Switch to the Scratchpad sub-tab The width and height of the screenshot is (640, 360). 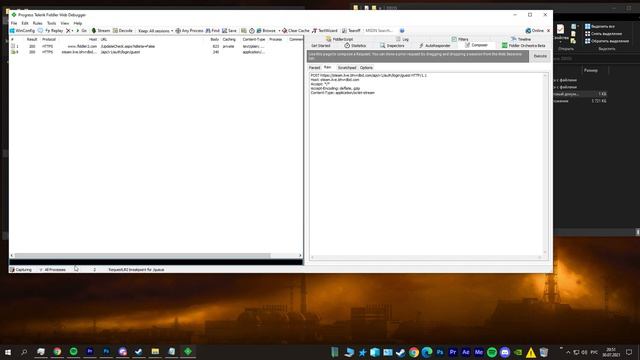tap(347, 68)
